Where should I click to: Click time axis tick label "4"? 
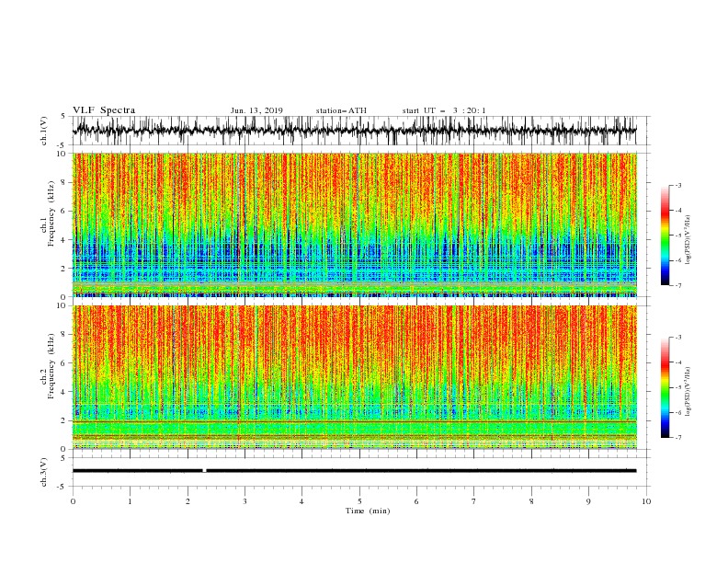[301, 501]
